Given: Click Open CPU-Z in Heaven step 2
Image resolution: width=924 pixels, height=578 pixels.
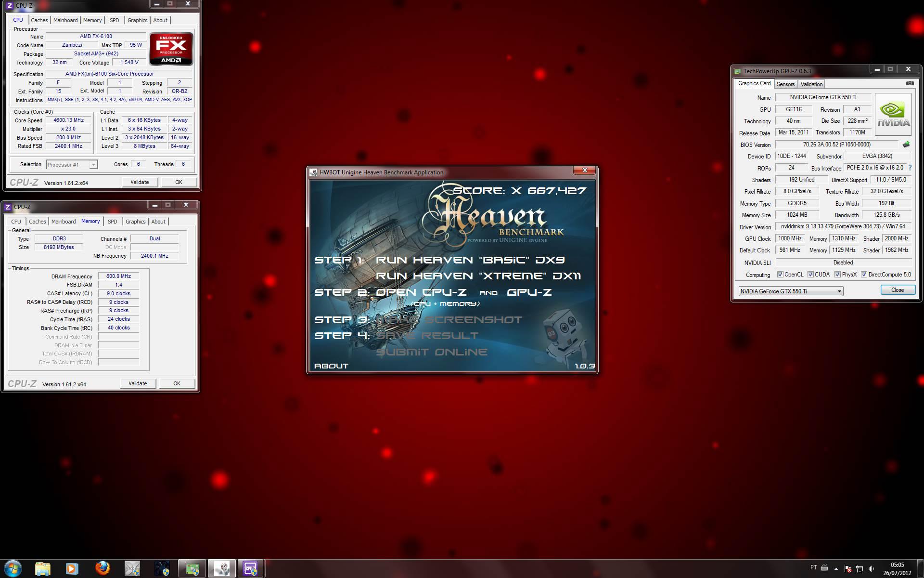Looking at the screenshot, I should pos(421,292).
